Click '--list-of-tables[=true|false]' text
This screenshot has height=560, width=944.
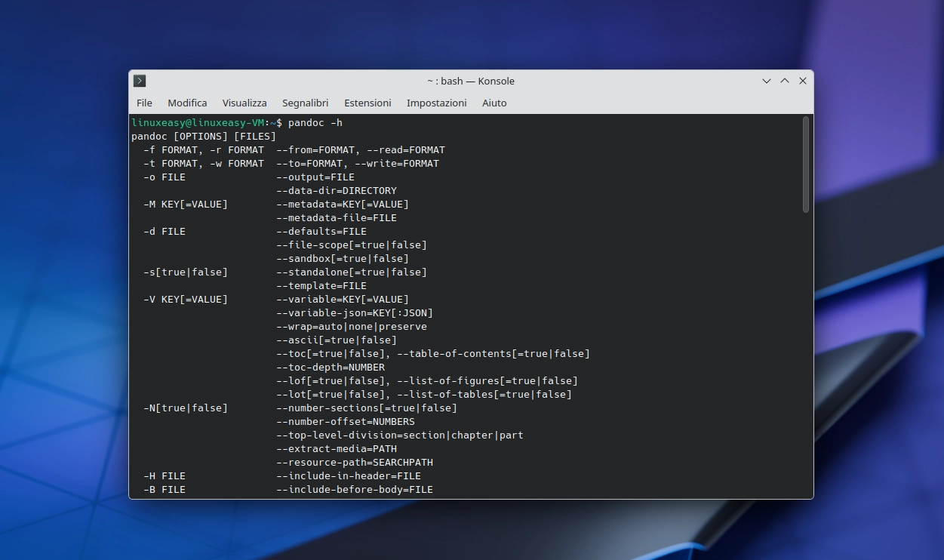[484, 394]
